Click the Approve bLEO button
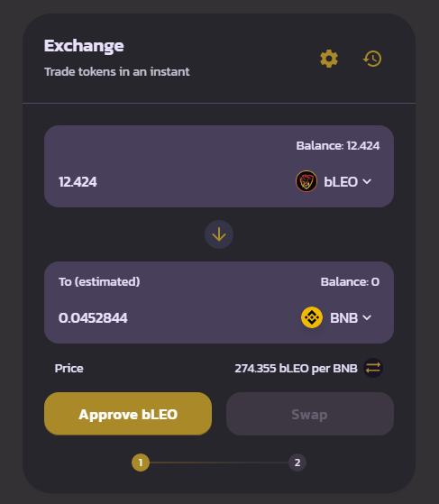Screen dimensions: 439x504 [x=128, y=414]
